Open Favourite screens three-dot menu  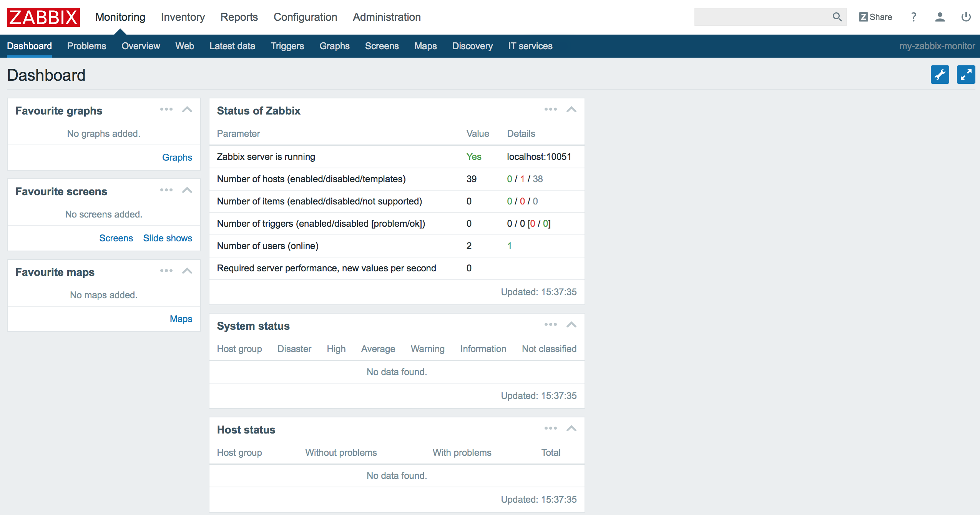166,190
